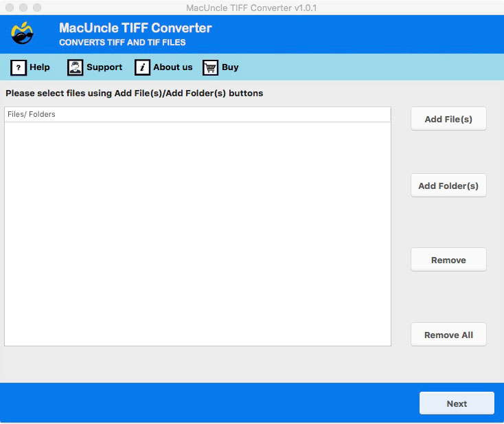
Task: Click the Support agent icon
Action: coord(75,67)
